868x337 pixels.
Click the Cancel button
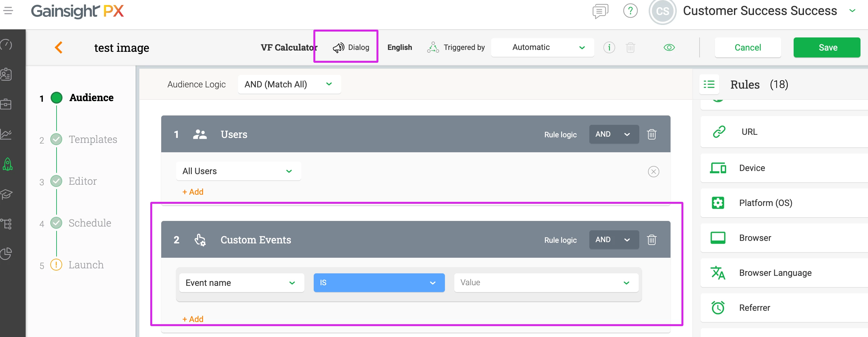pyautogui.click(x=748, y=47)
